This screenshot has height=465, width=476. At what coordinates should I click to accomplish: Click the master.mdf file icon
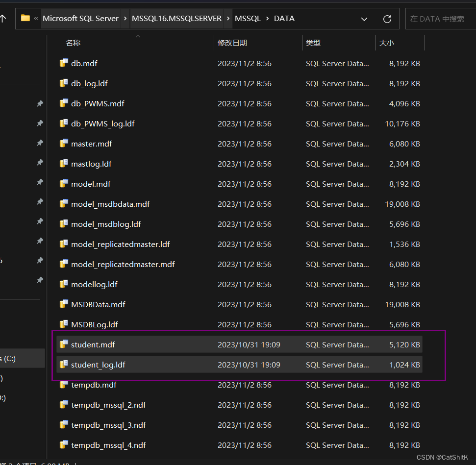(x=64, y=143)
